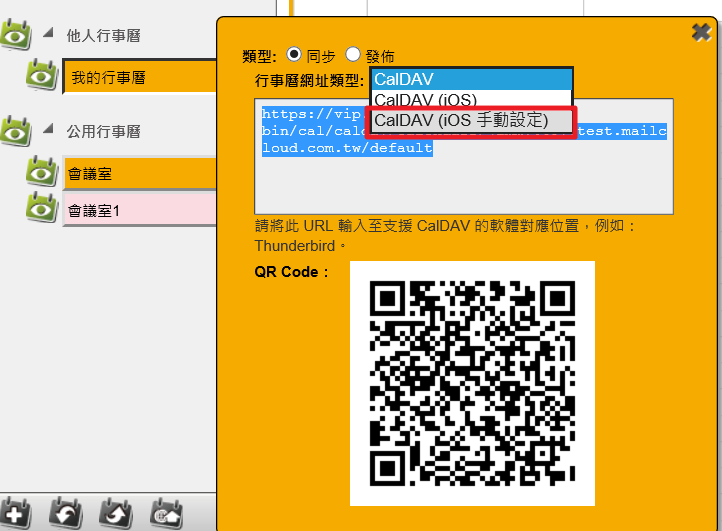Toggle visibility of 他人行事曆 group
The width and height of the screenshot is (722, 531).
16,35
